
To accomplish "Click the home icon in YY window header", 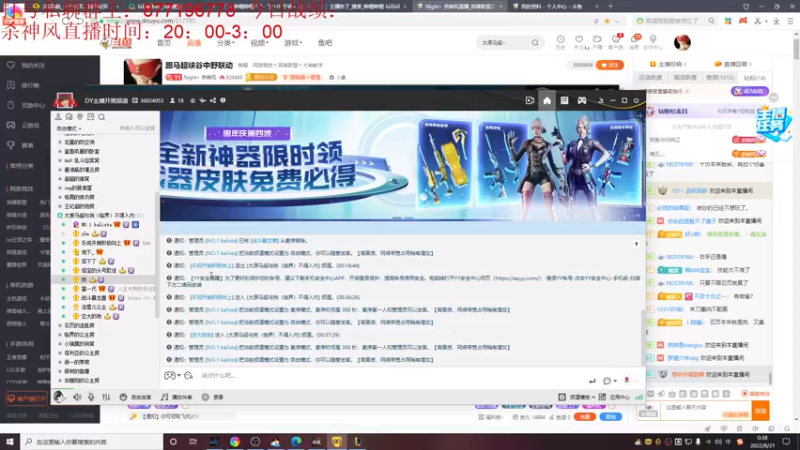I will click(x=547, y=101).
